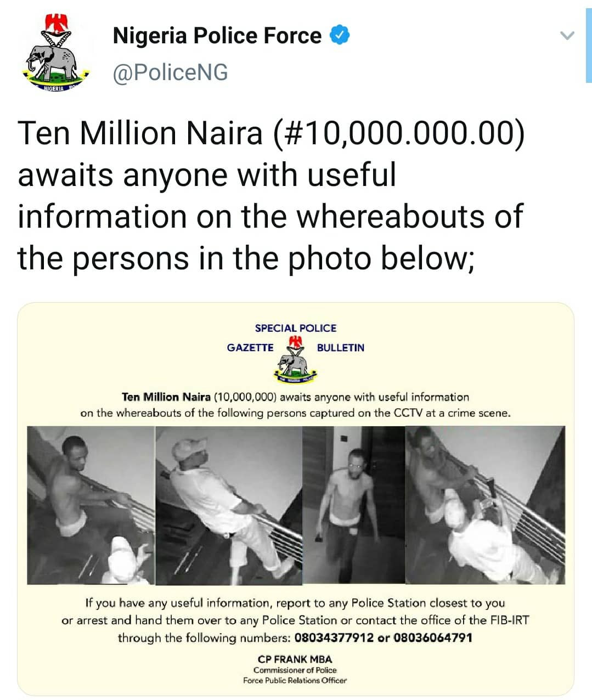Viewport: 592px width, 700px height.
Task: Click the blue scrollbar at the right edge
Action: [589, 41]
